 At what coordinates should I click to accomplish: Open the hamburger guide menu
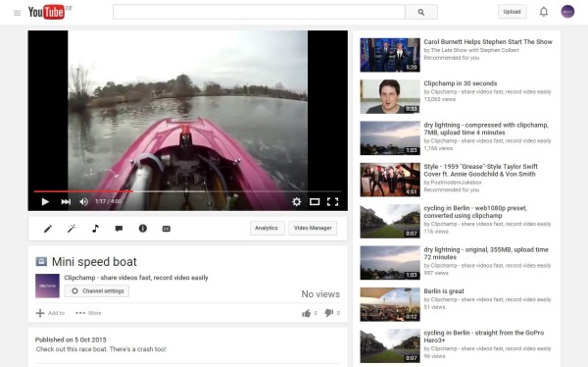click(x=18, y=13)
